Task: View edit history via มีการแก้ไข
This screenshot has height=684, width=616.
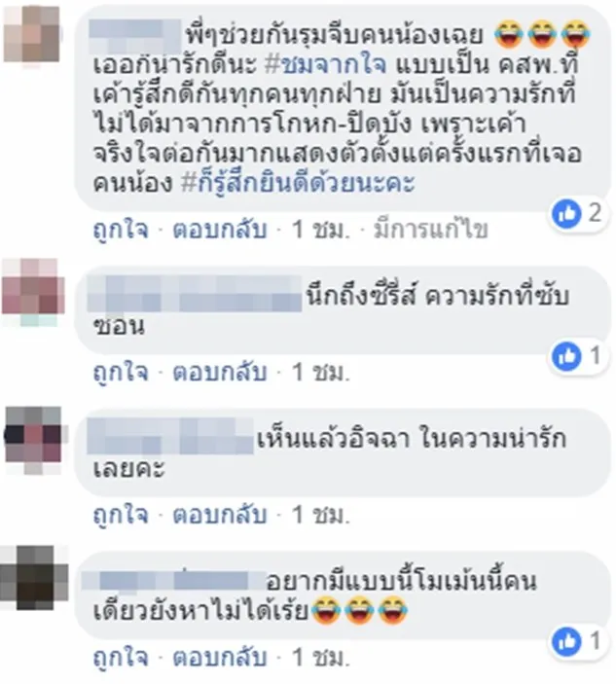Action: point(430,230)
